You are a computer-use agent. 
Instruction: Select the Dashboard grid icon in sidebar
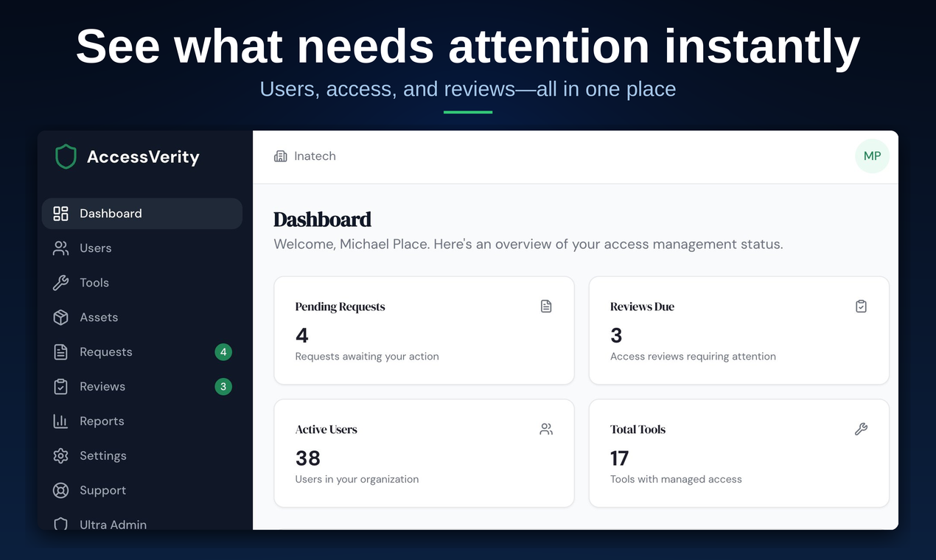[60, 213]
